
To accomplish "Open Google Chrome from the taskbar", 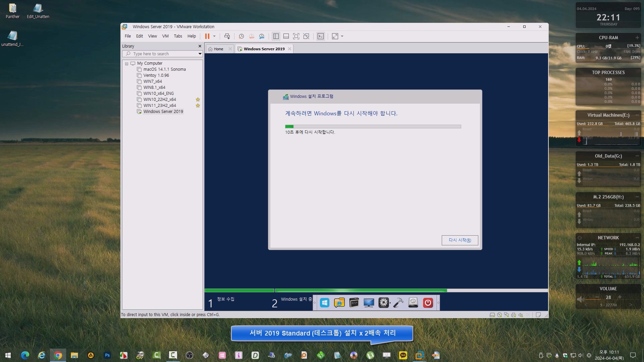I will point(58,355).
